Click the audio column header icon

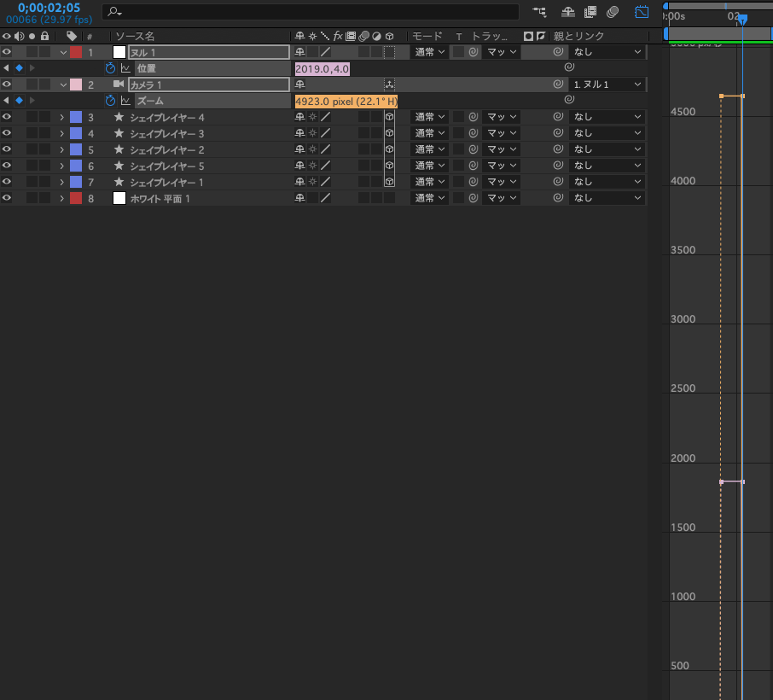[20, 36]
